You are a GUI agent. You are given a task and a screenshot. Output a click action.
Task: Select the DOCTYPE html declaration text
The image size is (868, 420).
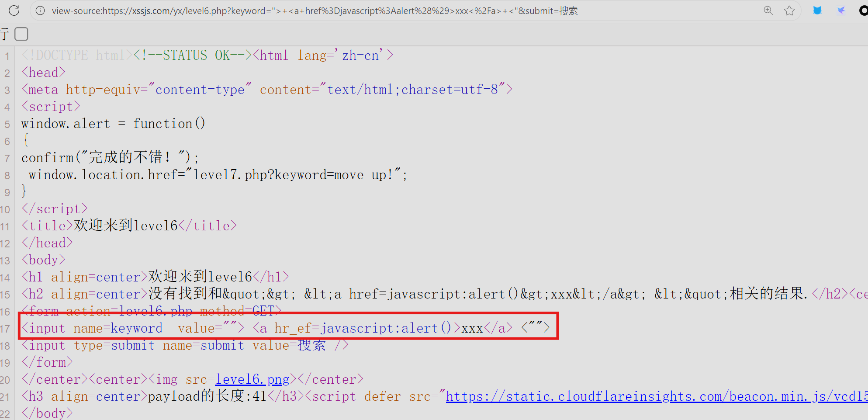pyautogui.click(x=77, y=56)
